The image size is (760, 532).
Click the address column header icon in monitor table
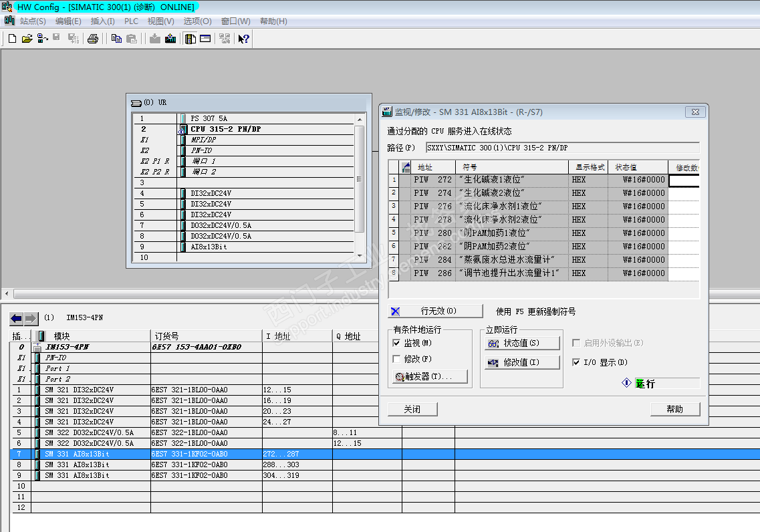(x=406, y=167)
